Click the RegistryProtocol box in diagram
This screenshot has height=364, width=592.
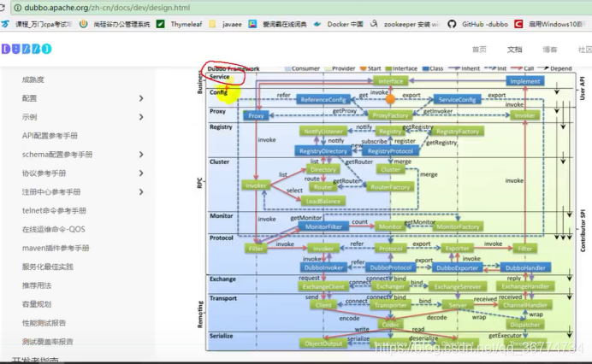[x=390, y=151]
